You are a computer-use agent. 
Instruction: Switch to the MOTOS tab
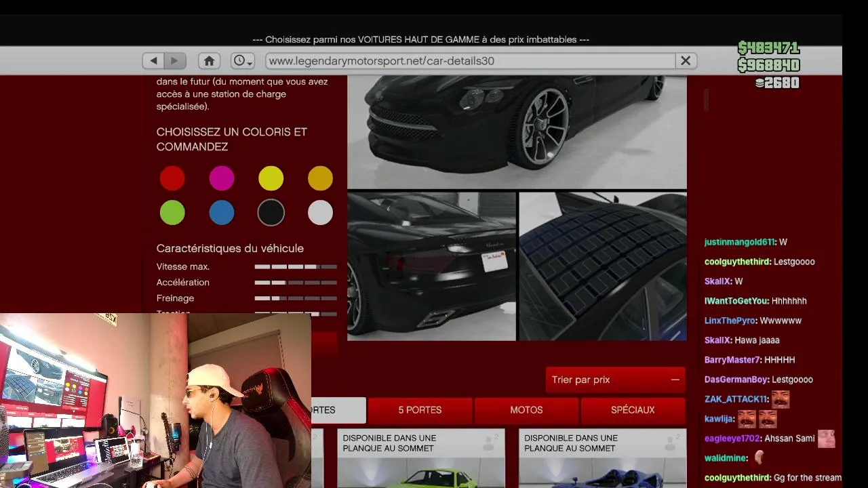tap(526, 410)
